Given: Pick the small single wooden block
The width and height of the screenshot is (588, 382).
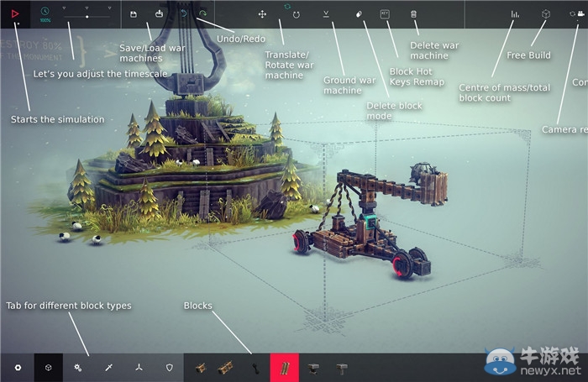Looking at the screenshot, I should click(x=201, y=368).
